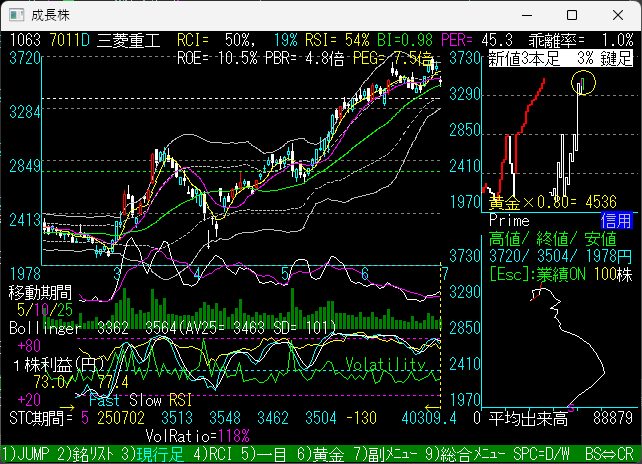Click the Prime market label
This screenshot has height=464, width=642.
[x=509, y=221]
